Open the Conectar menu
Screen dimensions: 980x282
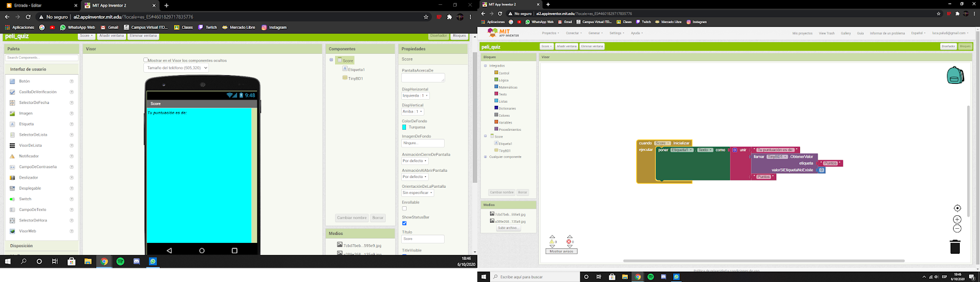click(x=574, y=33)
